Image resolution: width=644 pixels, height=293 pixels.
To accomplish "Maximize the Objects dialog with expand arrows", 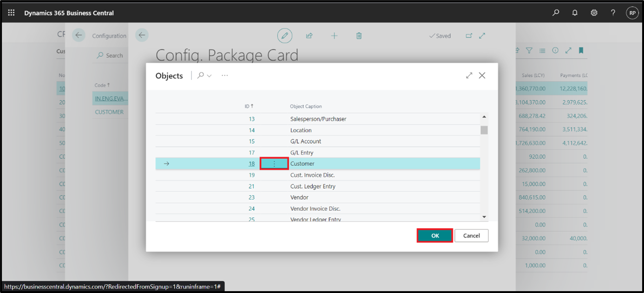I will [469, 75].
